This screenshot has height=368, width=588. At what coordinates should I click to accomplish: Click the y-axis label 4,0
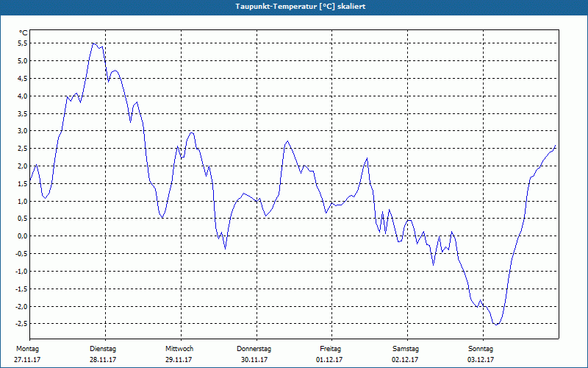click(23, 96)
